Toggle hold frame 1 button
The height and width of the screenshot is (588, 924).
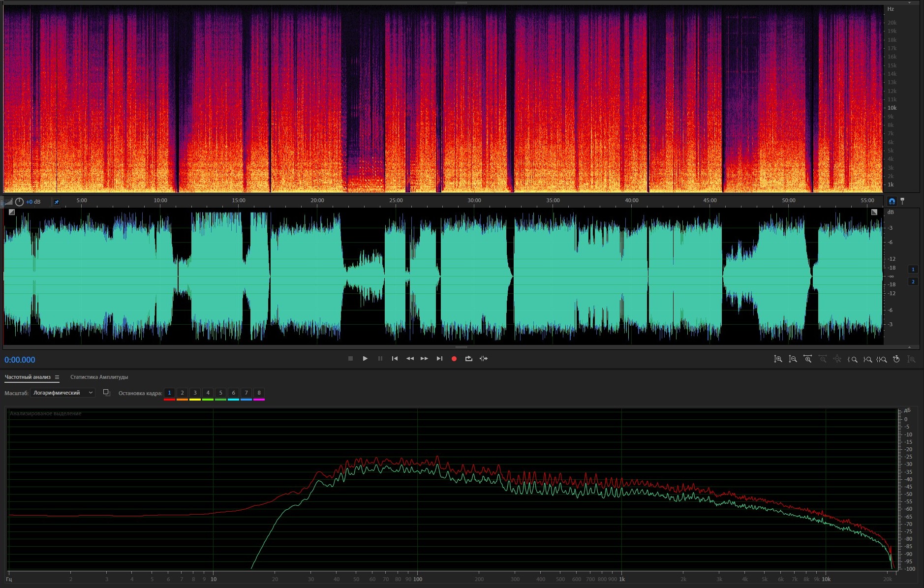tap(169, 393)
